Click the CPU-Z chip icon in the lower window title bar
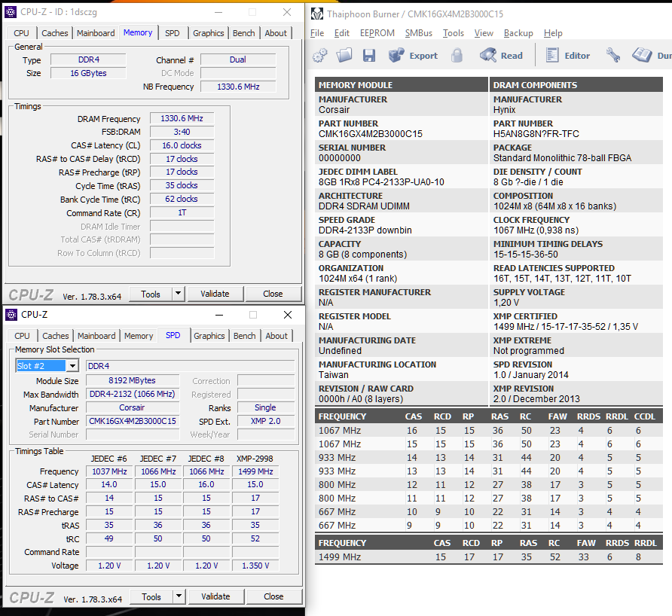Viewport: 672px width, 616px height. tap(11, 315)
